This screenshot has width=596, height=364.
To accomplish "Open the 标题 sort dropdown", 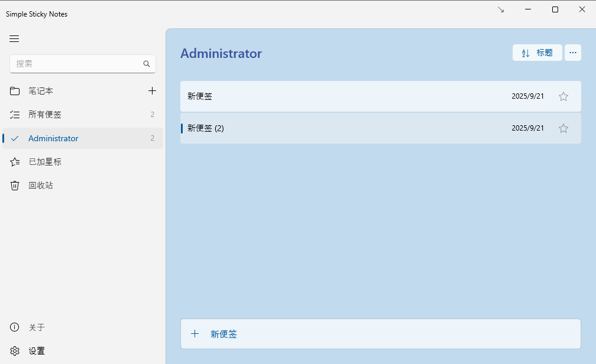I will 537,53.
